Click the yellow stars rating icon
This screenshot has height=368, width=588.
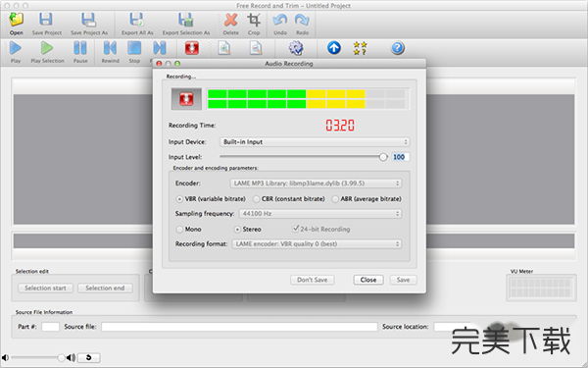coord(360,48)
